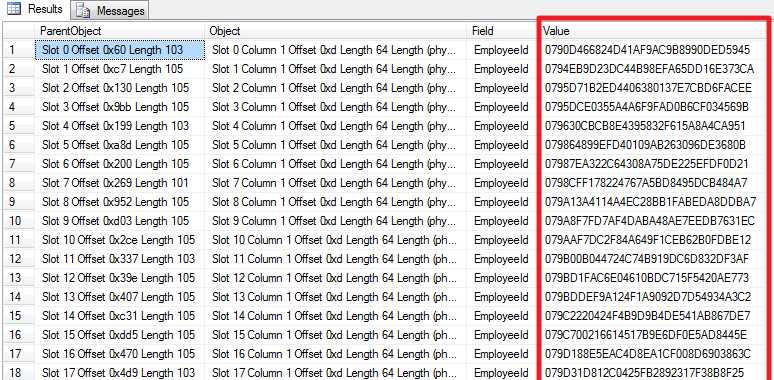Click cell 'Slot 12 Offset 0x39e Length 105'
The width and height of the screenshot is (774, 380).
coord(119,278)
